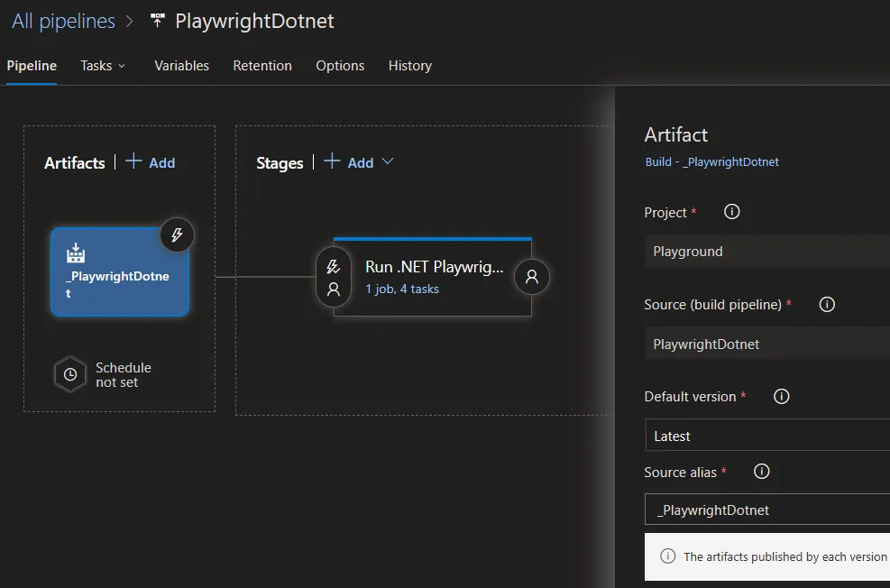This screenshot has width=890, height=588.
Task: Click the Schedule not set clock icon
Action: 70,374
